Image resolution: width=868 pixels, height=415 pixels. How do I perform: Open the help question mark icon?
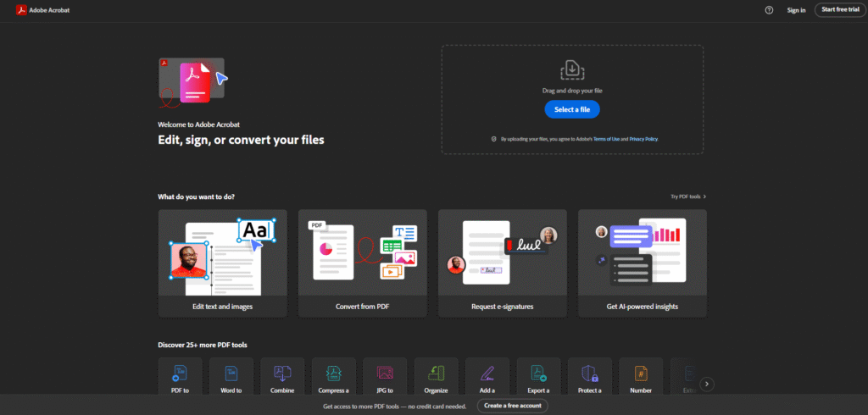click(x=769, y=10)
